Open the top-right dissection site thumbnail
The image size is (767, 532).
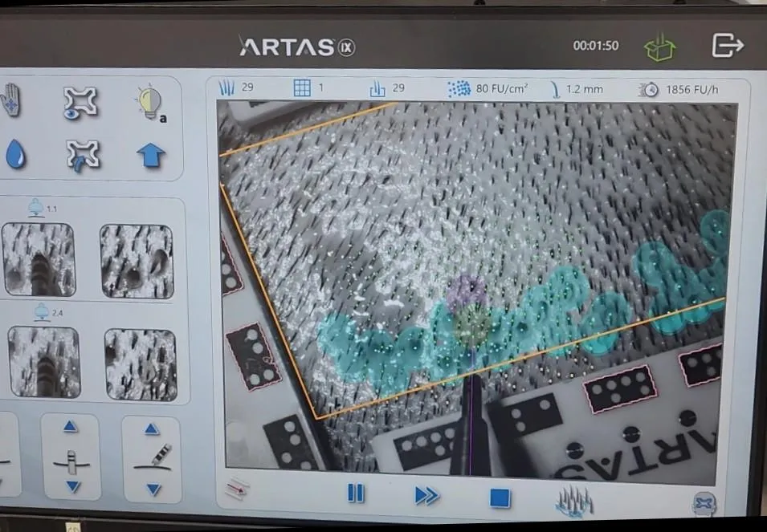(137, 262)
